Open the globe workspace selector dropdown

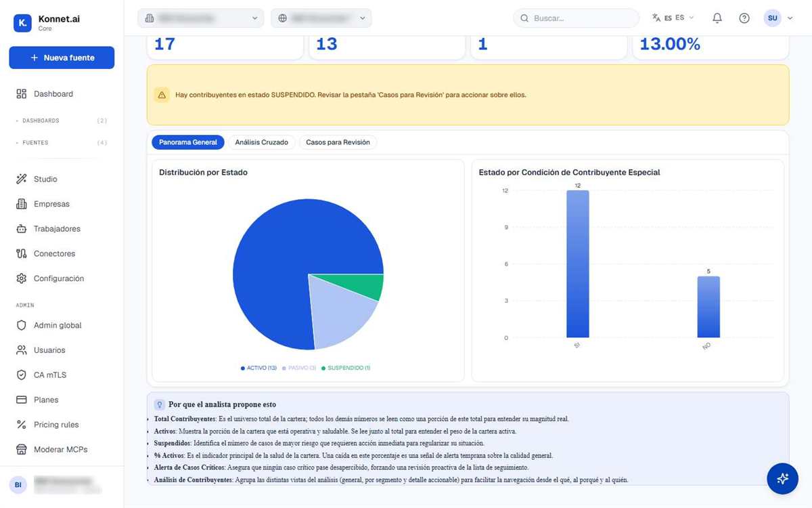point(321,18)
